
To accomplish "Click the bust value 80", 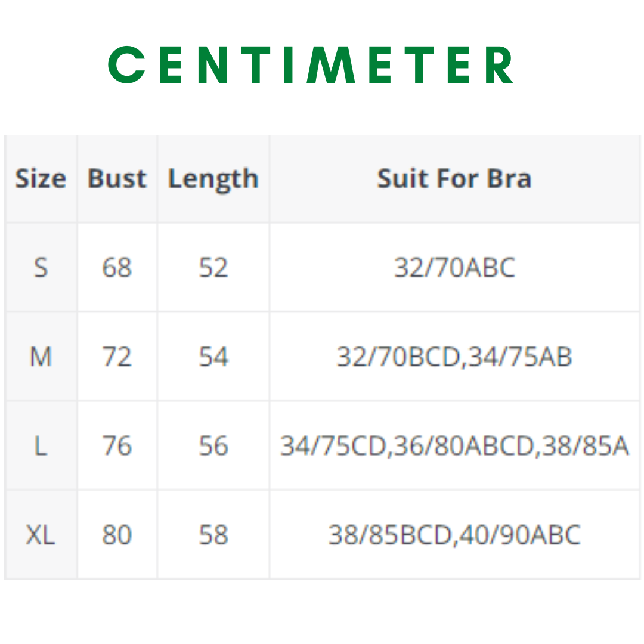I will point(117,535).
